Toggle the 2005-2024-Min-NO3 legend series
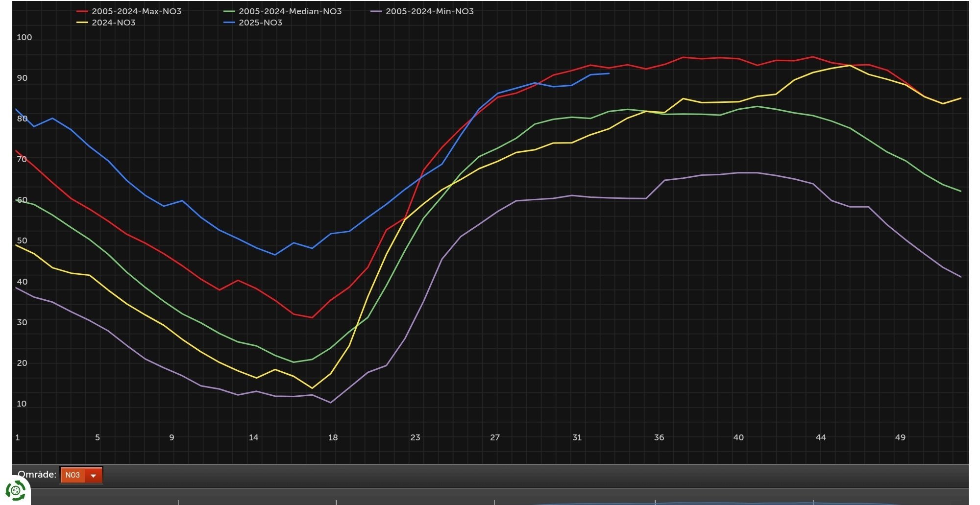This screenshot has width=980, height=505. 422,11
